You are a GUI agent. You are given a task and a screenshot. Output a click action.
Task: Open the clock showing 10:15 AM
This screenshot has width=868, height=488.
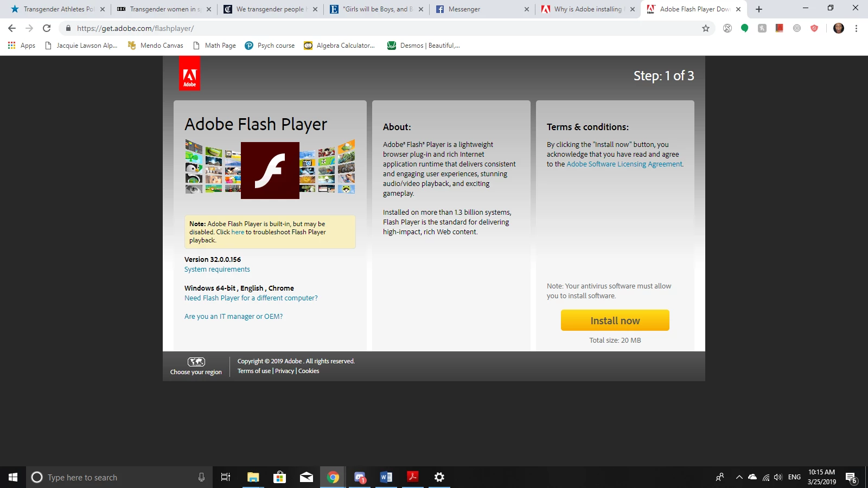(821, 477)
